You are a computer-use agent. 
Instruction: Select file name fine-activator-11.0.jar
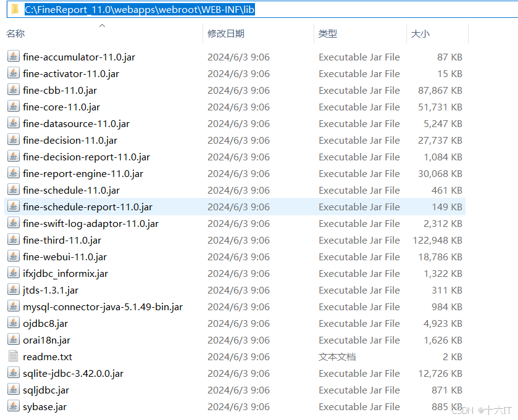(71, 73)
